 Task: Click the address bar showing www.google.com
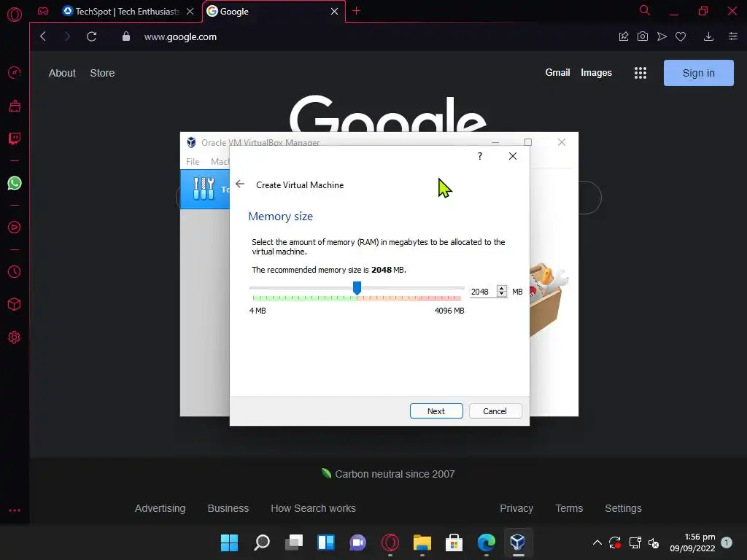coord(180,36)
